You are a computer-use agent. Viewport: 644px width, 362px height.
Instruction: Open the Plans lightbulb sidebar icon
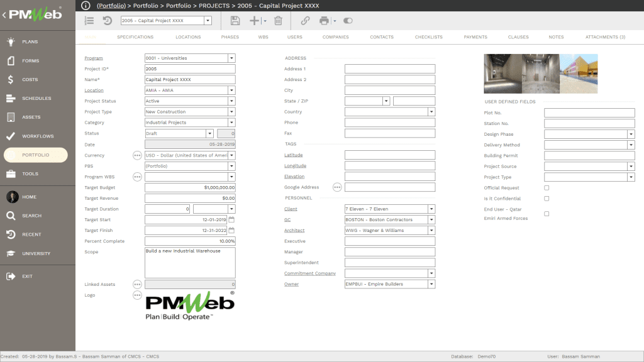11,41
